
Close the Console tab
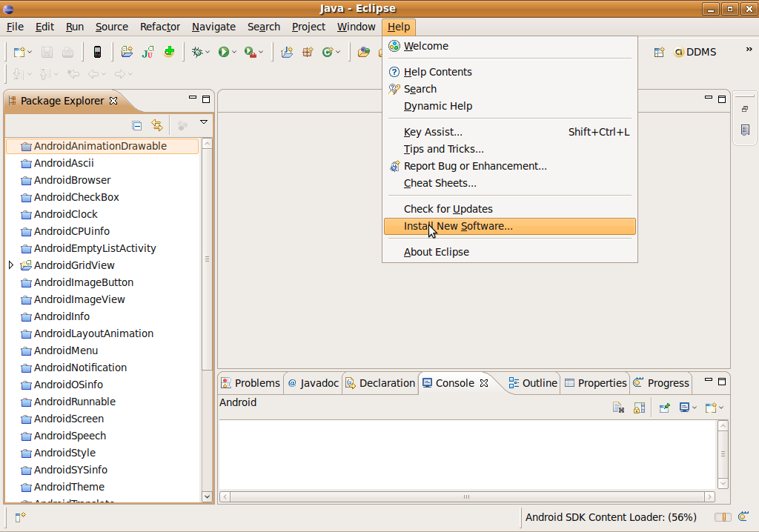(x=483, y=383)
